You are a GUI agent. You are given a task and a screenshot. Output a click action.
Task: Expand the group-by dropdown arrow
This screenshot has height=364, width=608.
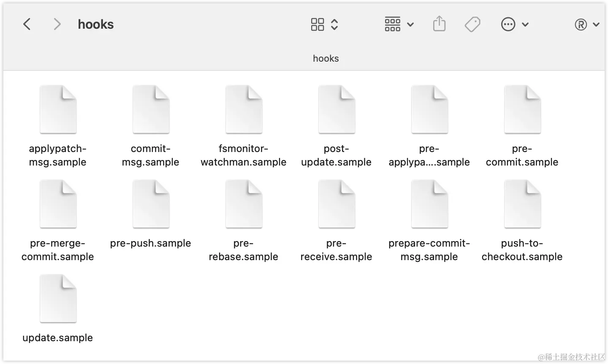coord(410,24)
